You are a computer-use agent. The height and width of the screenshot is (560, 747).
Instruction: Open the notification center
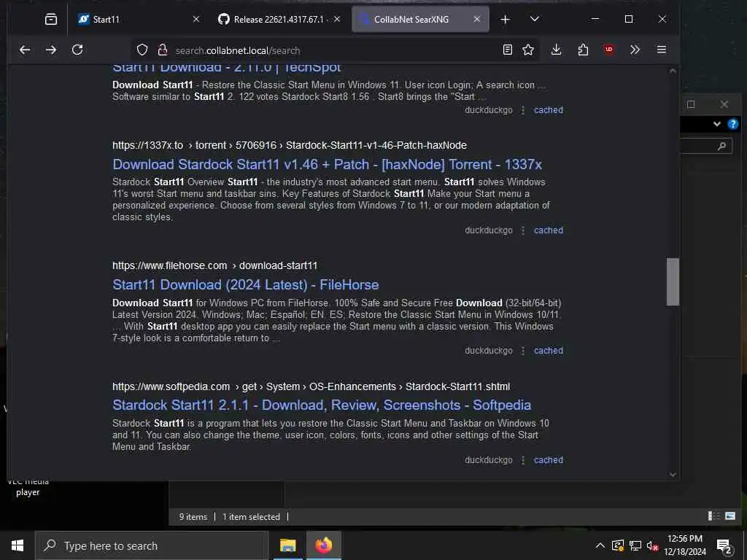(x=724, y=546)
